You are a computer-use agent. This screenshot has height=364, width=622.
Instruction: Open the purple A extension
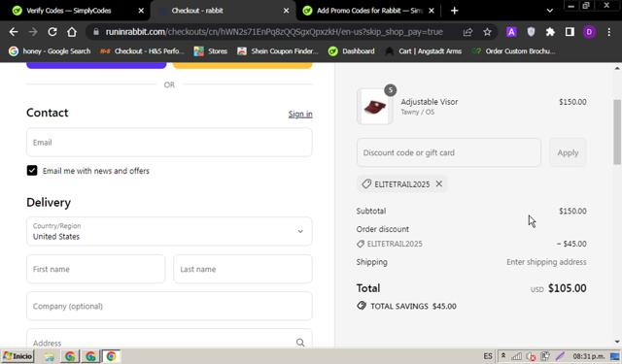click(511, 32)
